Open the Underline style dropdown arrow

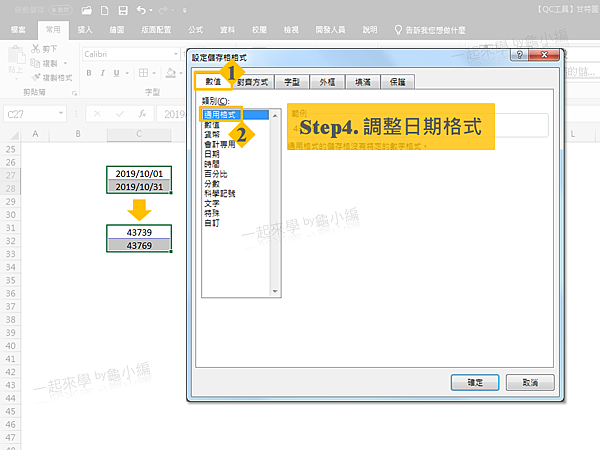coord(127,73)
